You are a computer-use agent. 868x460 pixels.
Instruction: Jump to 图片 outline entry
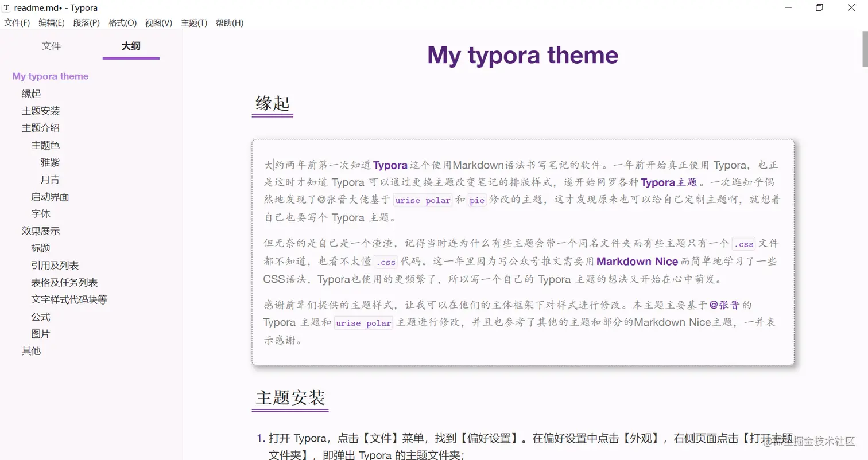(x=41, y=334)
